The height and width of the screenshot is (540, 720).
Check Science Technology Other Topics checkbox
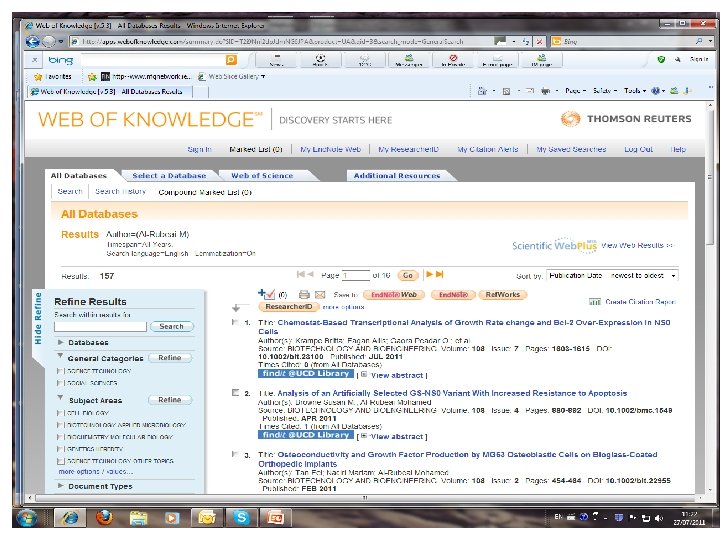coord(60,461)
